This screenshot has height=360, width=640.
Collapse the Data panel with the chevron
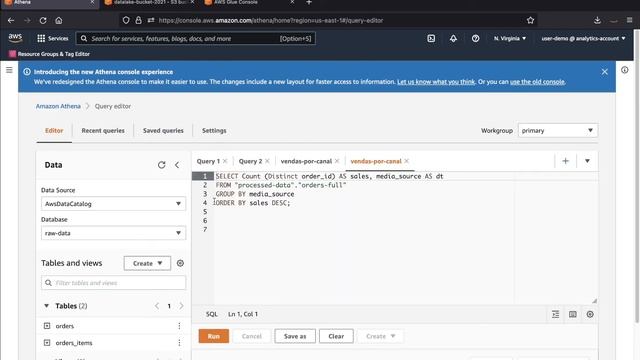tap(177, 165)
